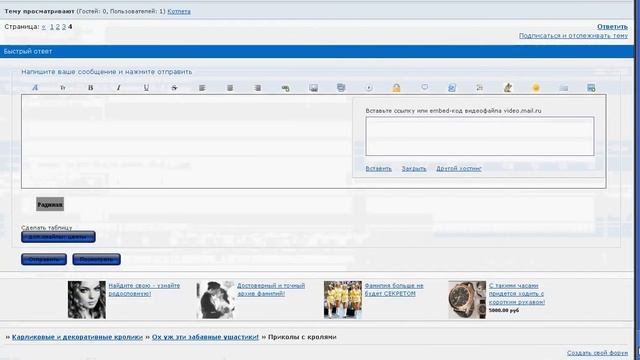
Task: Click the current page number 4
Action: point(70,27)
